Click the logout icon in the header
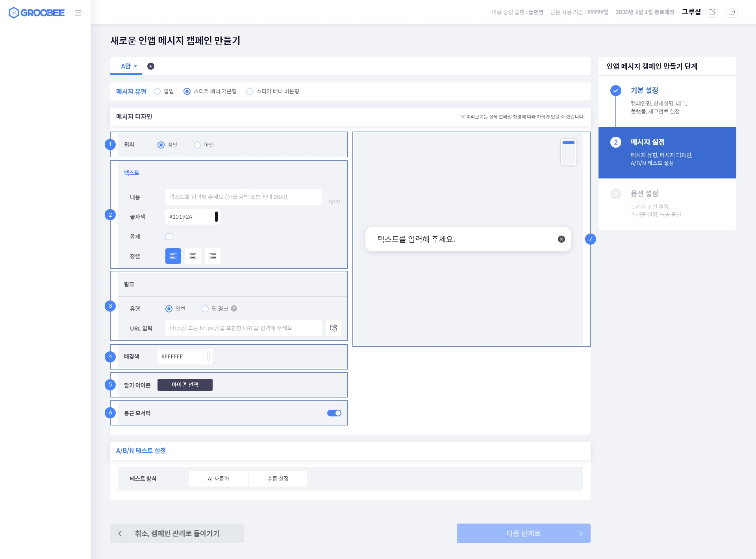This screenshot has width=756, height=559. tap(732, 12)
